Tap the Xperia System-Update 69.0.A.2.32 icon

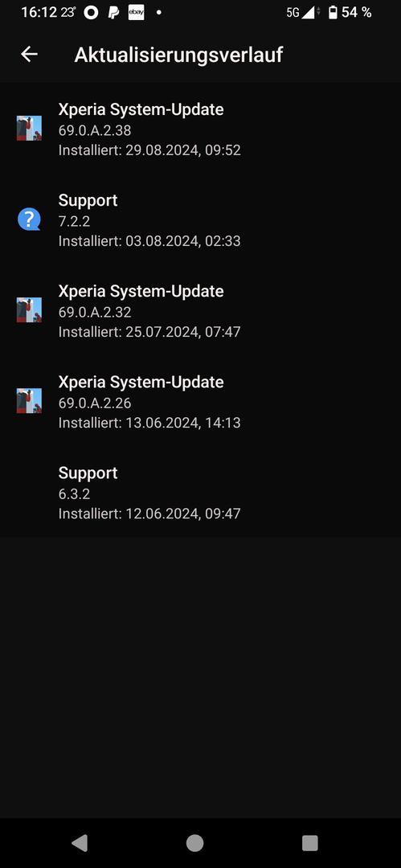[29, 310]
